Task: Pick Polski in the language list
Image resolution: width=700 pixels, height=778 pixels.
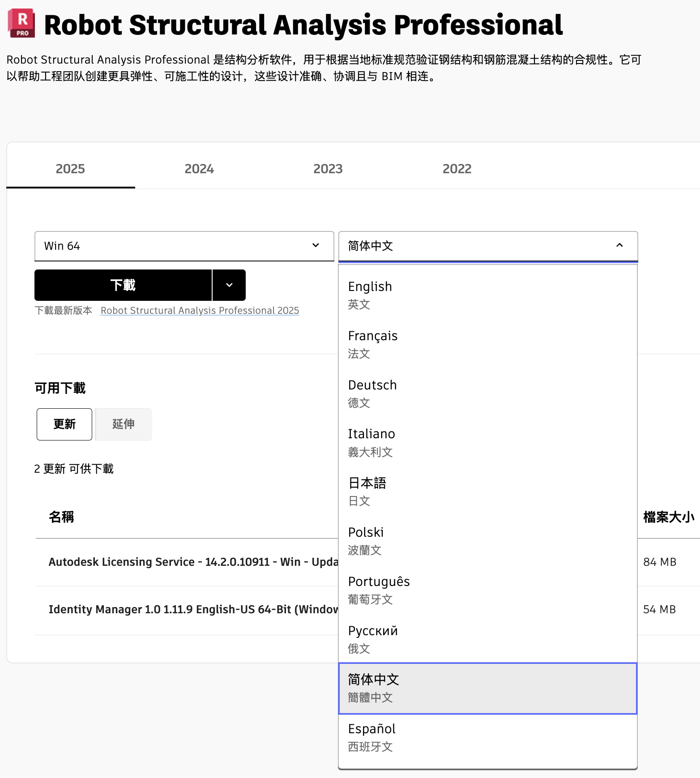Action: pyautogui.click(x=487, y=540)
